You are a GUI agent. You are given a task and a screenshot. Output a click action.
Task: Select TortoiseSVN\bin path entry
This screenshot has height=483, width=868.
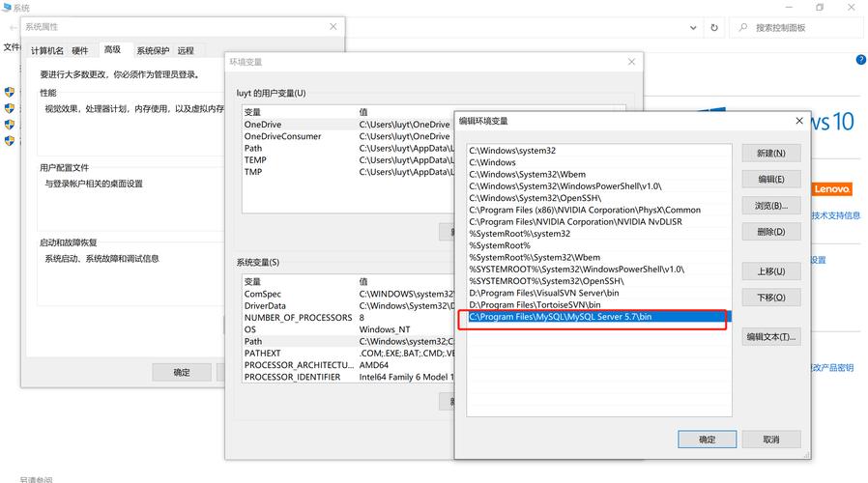click(599, 305)
